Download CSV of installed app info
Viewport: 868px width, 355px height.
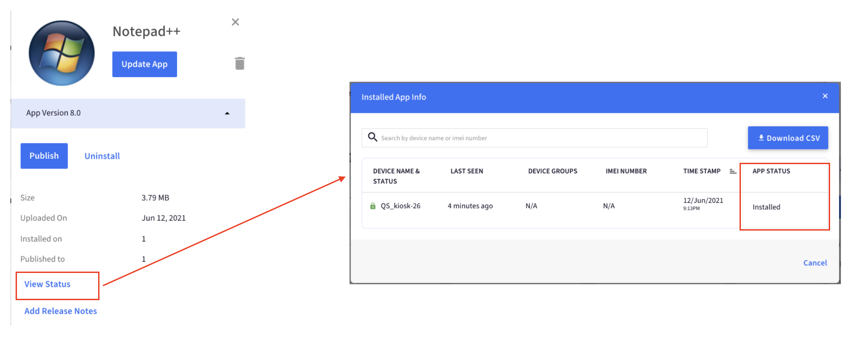tap(788, 138)
